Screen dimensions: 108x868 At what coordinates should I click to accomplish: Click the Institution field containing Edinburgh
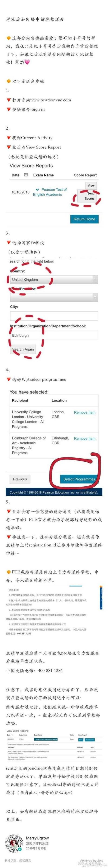coord(54,336)
